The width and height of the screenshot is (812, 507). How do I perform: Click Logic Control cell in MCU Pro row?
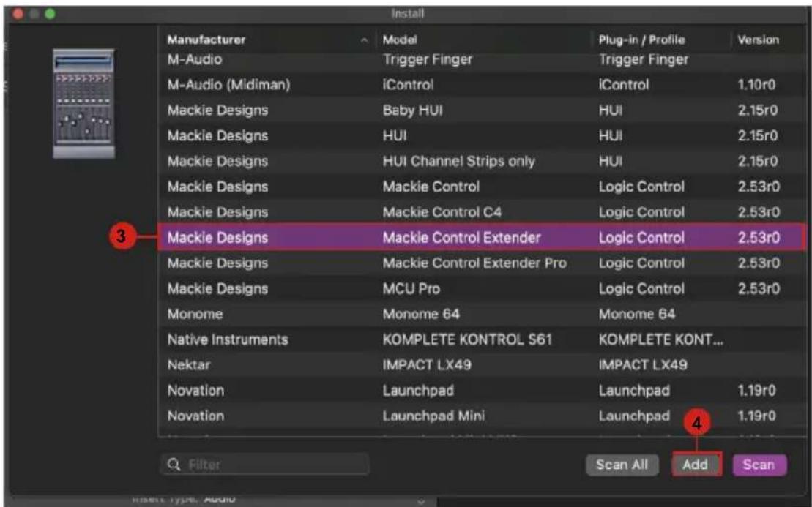(x=641, y=288)
